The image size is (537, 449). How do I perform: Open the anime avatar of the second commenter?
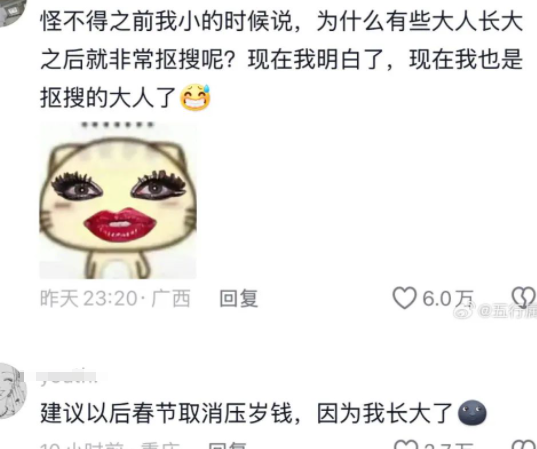coord(12,390)
